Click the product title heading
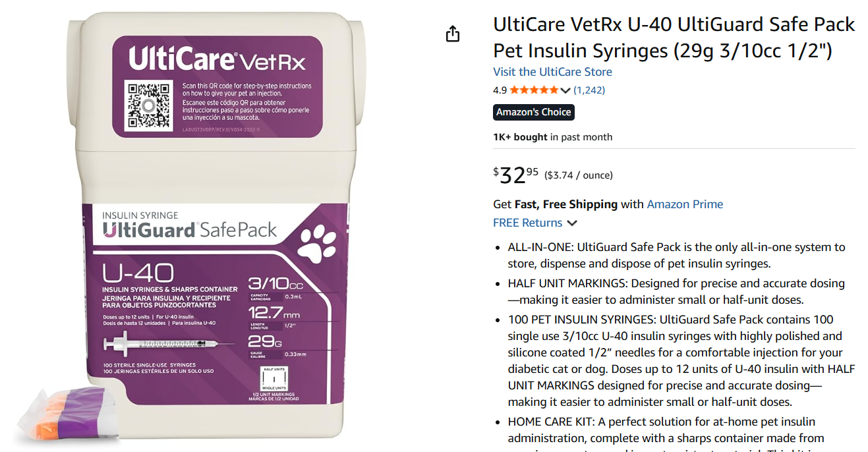Image resolution: width=868 pixels, height=452 pixels. 674,38
